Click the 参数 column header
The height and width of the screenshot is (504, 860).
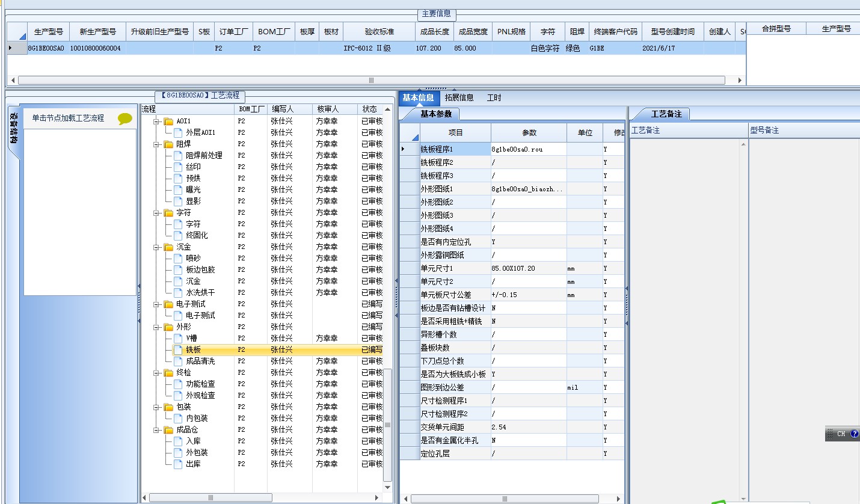[529, 132]
